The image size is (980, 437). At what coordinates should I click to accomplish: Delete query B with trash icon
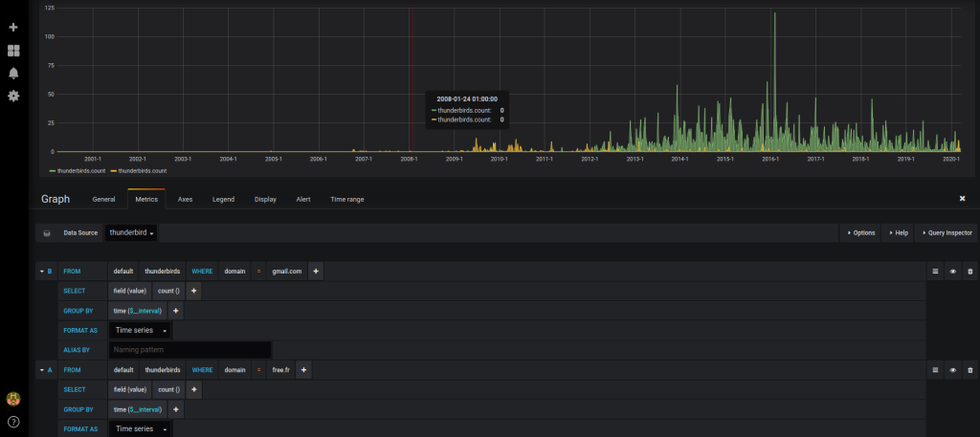[969, 272]
